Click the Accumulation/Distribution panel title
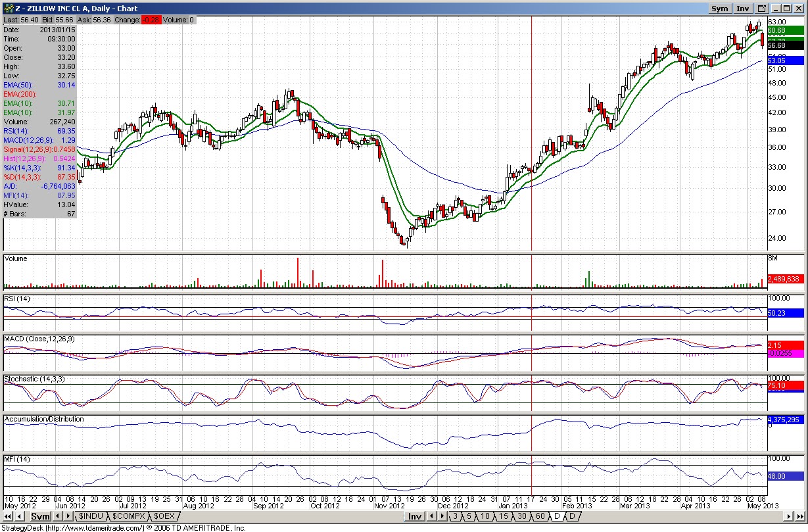Image resolution: width=808 pixels, height=532 pixels. (x=44, y=419)
